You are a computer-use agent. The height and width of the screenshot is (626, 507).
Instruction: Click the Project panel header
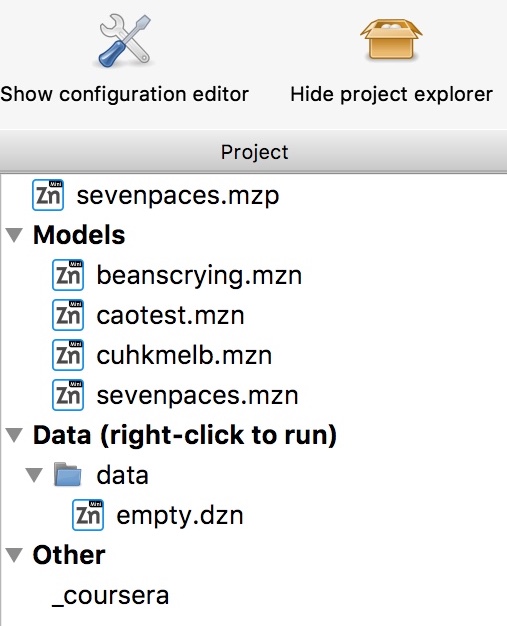(x=254, y=152)
